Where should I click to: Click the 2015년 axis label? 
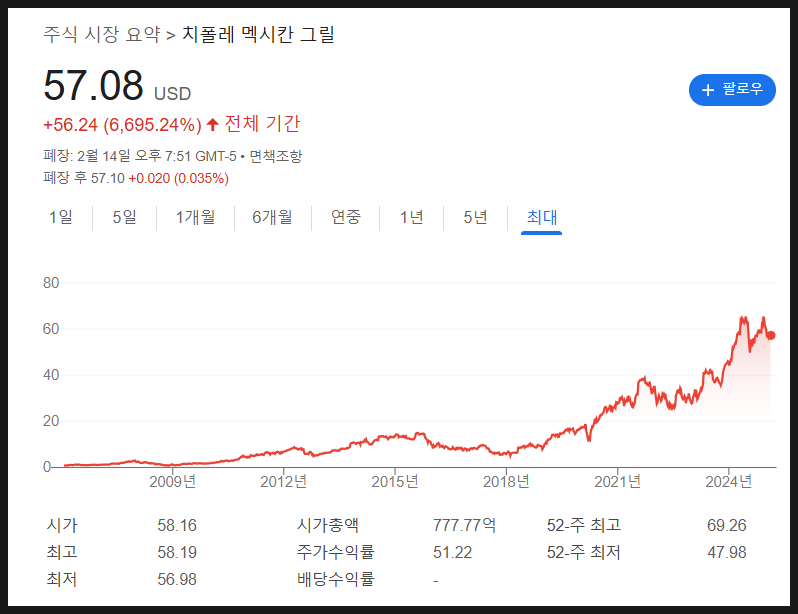point(395,481)
